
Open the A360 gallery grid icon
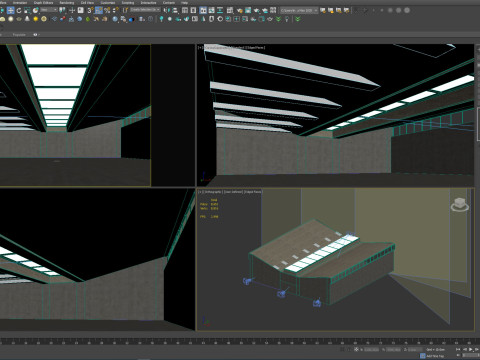[273, 10]
